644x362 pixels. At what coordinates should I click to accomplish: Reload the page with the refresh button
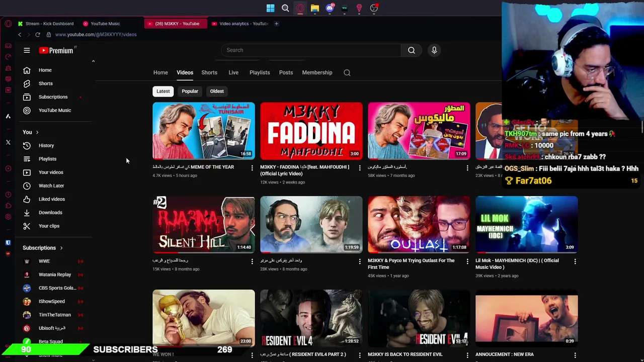(x=38, y=35)
